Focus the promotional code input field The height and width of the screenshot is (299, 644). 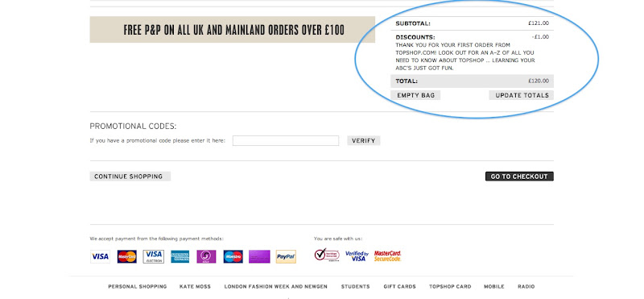pos(286,141)
